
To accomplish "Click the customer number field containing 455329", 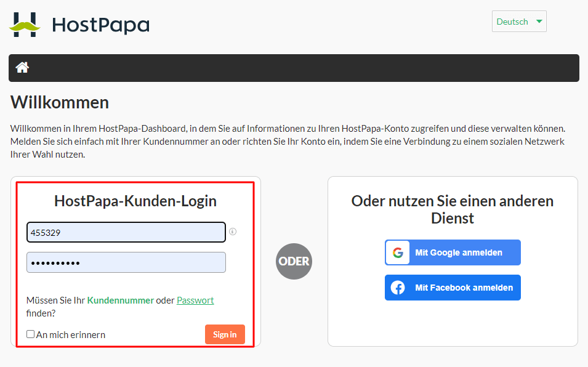I will [126, 232].
